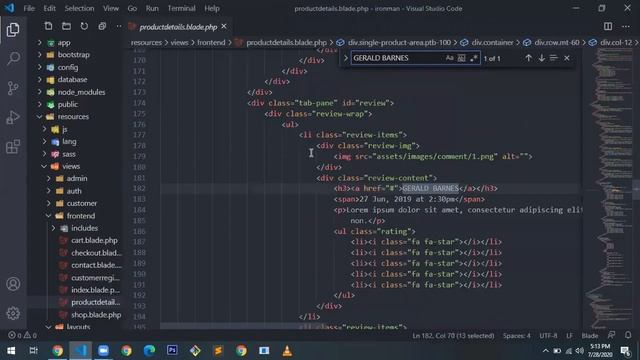Click frontend in the breadcrumb path
Screen dimensions: 640x360
(x=211, y=42)
